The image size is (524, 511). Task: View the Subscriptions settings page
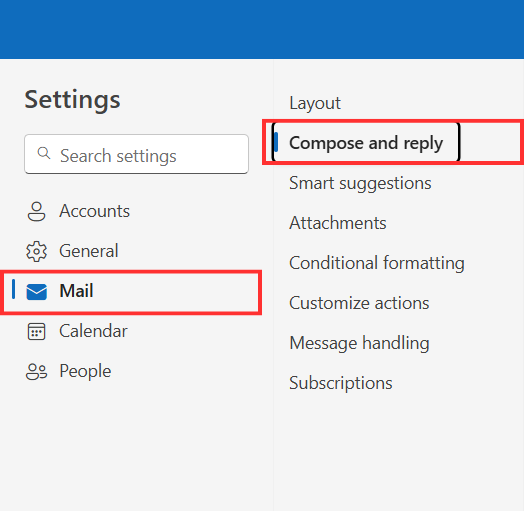pos(341,383)
